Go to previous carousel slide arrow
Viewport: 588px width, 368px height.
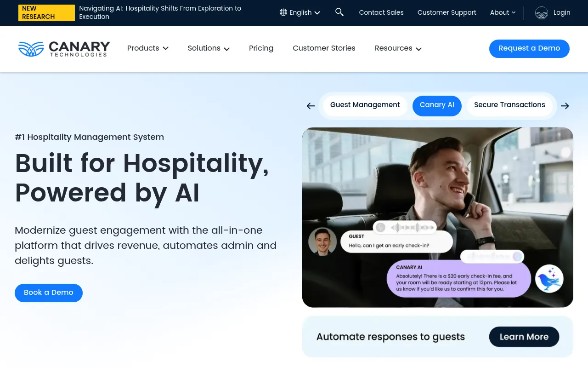[x=311, y=106]
